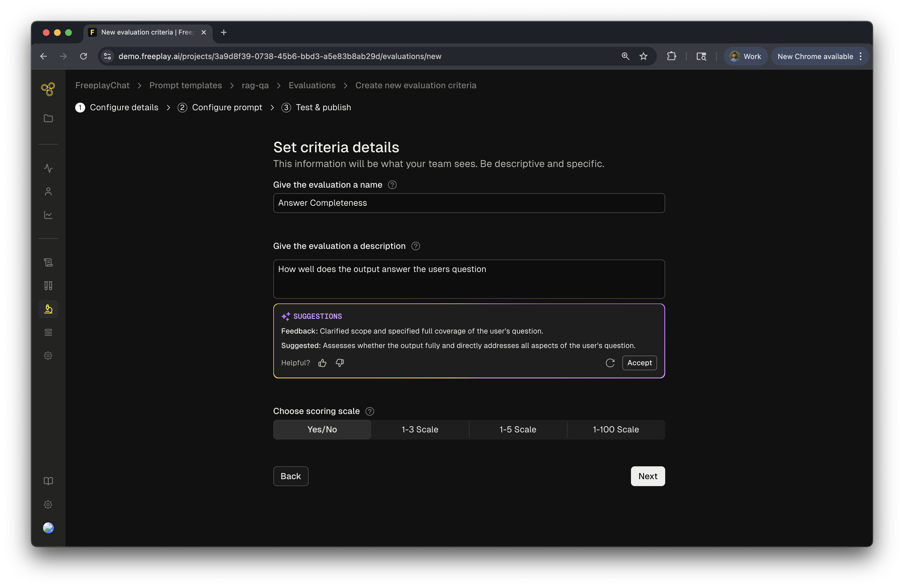Click the evaluation name input field
Viewport: 904px width, 588px height.
(469, 203)
